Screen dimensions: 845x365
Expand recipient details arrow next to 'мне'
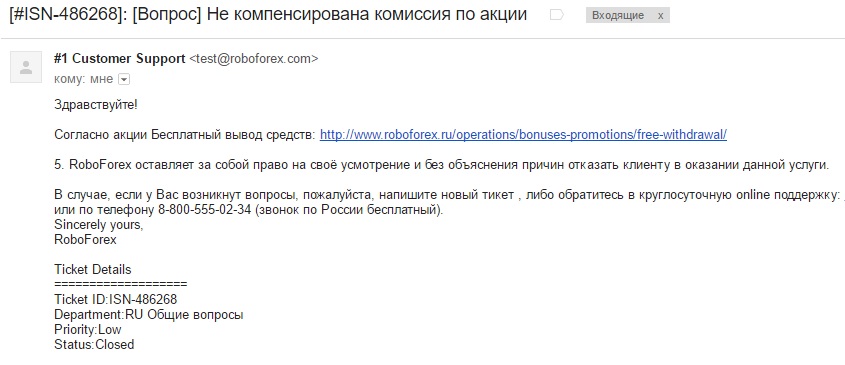coord(124,80)
